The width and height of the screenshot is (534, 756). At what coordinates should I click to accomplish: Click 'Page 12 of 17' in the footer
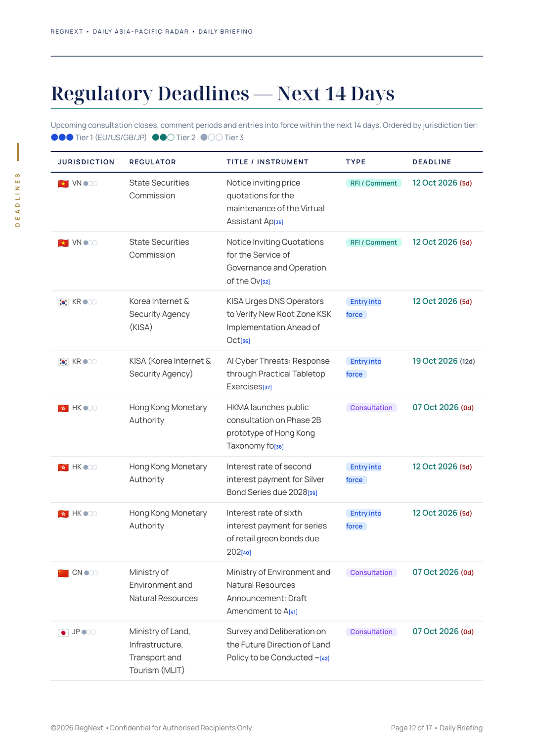411,728
